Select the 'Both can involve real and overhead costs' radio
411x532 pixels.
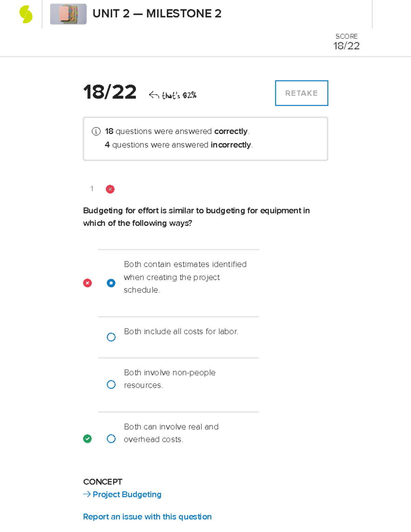[111, 439]
